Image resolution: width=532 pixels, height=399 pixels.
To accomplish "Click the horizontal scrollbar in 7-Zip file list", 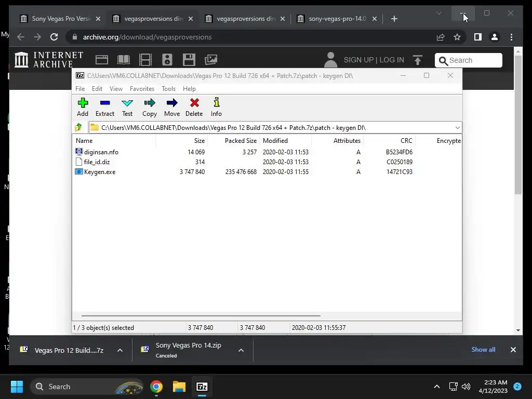I will [x=201, y=315].
